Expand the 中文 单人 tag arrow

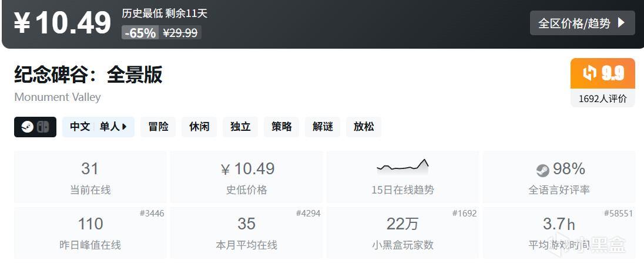(x=124, y=127)
